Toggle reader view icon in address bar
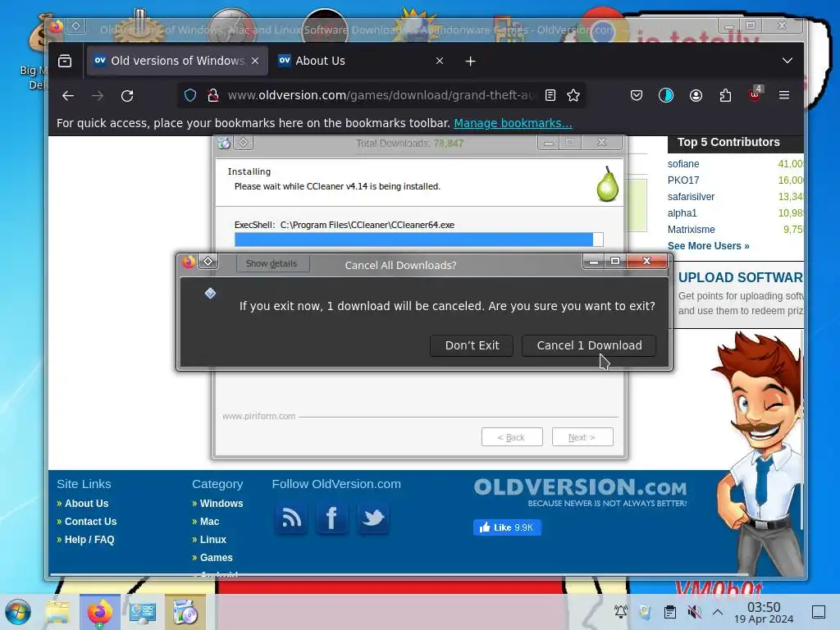 tap(550, 95)
